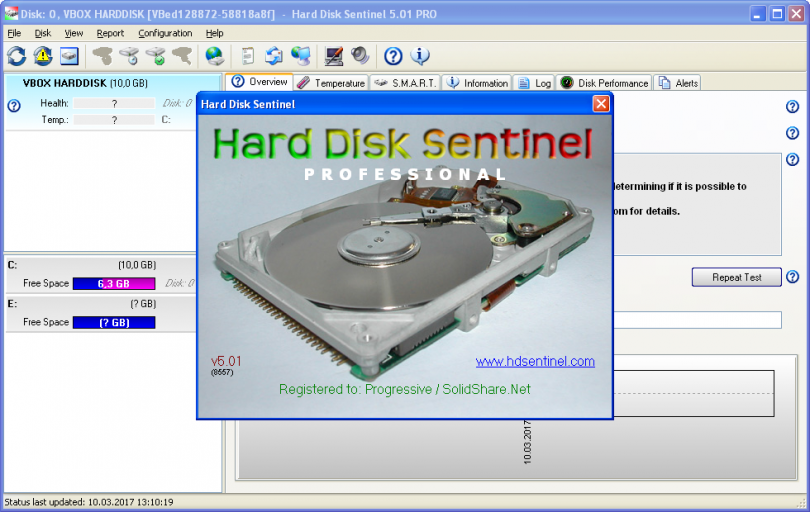
Task: Click the 'Status last updated' status bar text
Action: 89,502
